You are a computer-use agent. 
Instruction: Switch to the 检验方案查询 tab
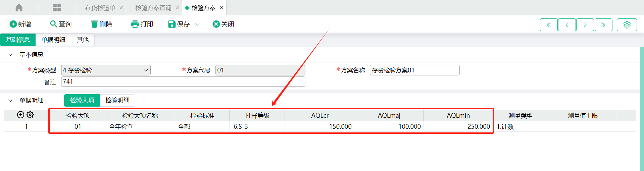(153, 8)
